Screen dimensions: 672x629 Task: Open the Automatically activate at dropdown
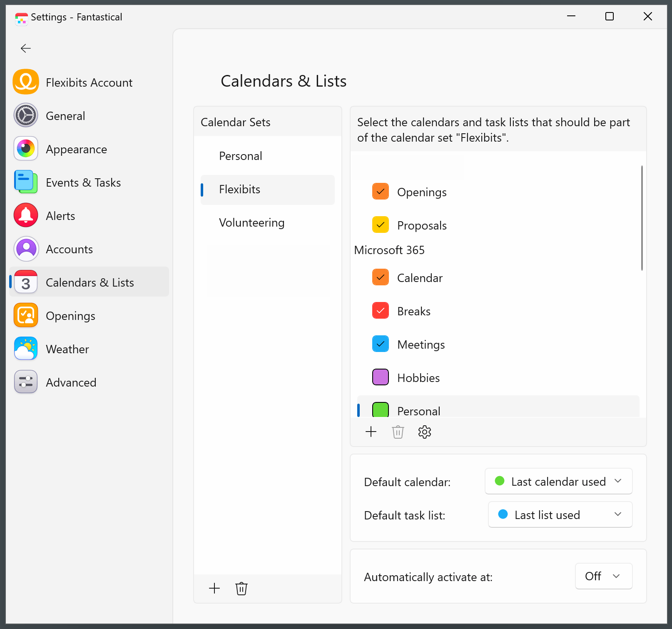click(x=604, y=577)
